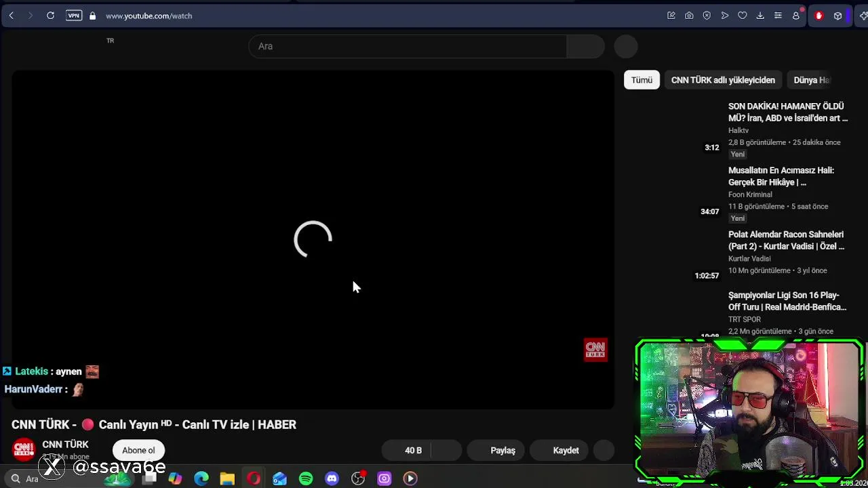Click the 'TR' country code by logo
Screen dimensions: 868x488
(x=110, y=41)
